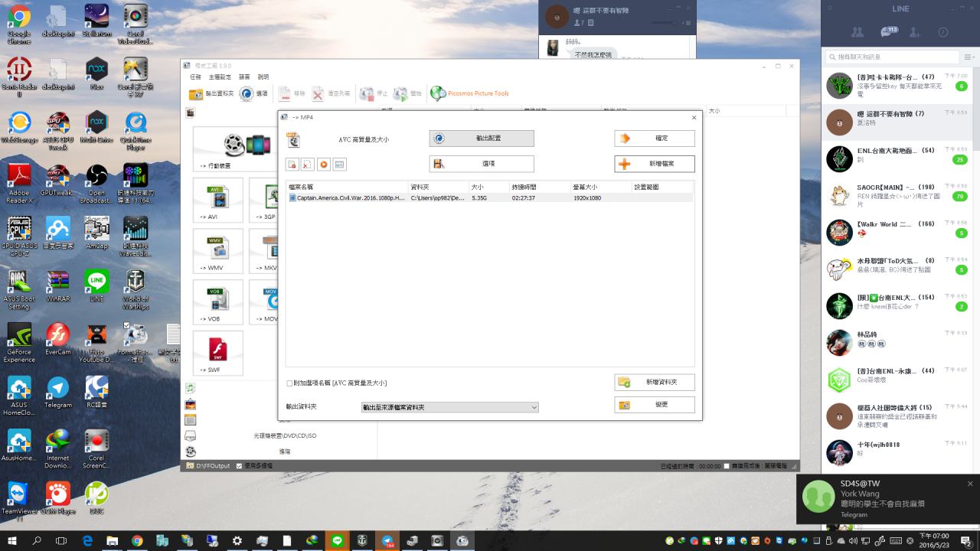
Task: Enable the 附加設項名稱 checkbox
Action: [289, 383]
